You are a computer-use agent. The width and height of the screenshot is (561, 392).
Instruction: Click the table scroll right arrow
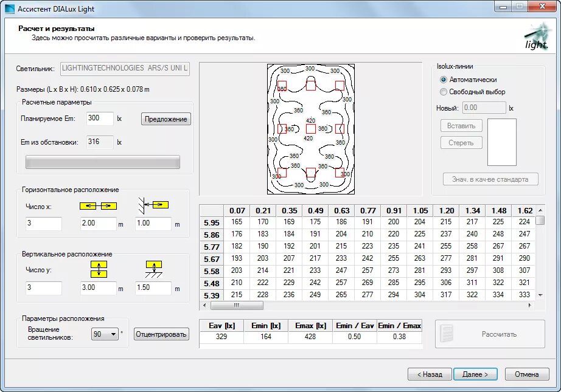pyautogui.click(x=529, y=306)
